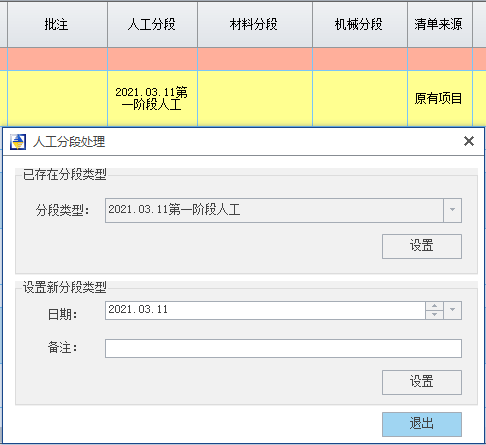Click the 退出 button
Screen dimensions: 486x445
pos(422,424)
